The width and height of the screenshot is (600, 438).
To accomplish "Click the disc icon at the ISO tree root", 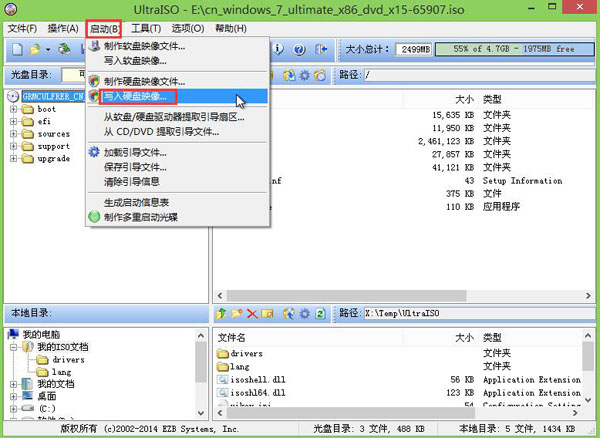I will click(x=13, y=96).
